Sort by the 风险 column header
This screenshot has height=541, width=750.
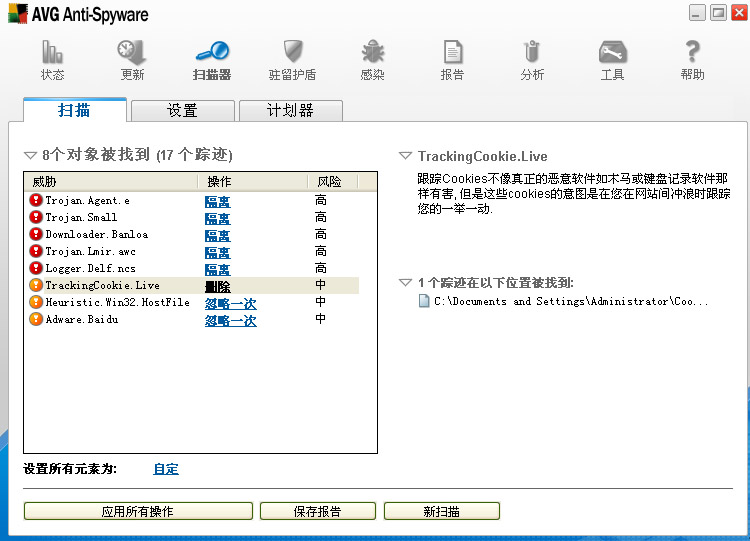tap(332, 182)
